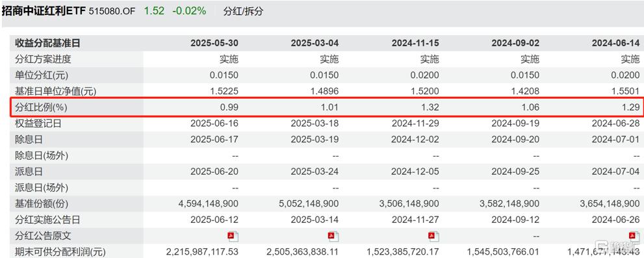Click unit NAV value 1.5501

pyautogui.click(x=626, y=91)
